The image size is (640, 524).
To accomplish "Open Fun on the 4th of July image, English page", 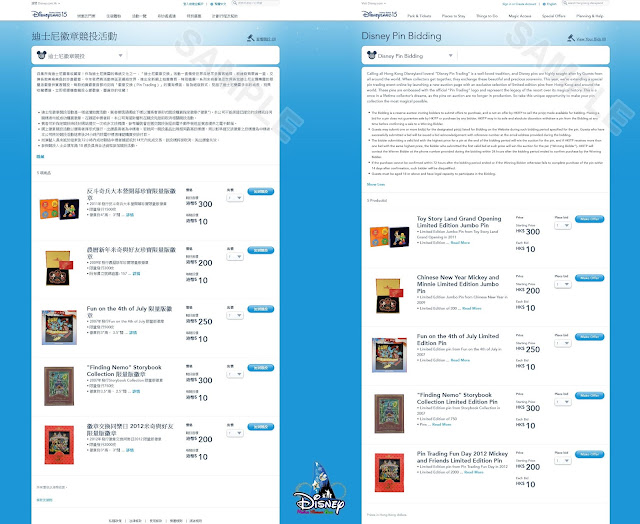I will 389,355.
